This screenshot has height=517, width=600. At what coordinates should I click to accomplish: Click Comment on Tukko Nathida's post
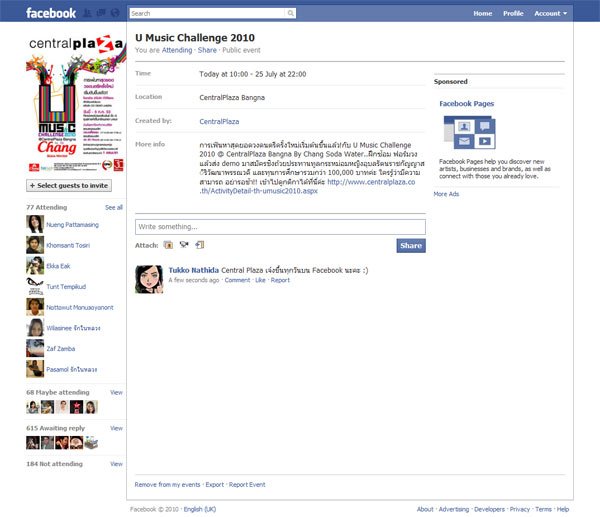(237, 280)
